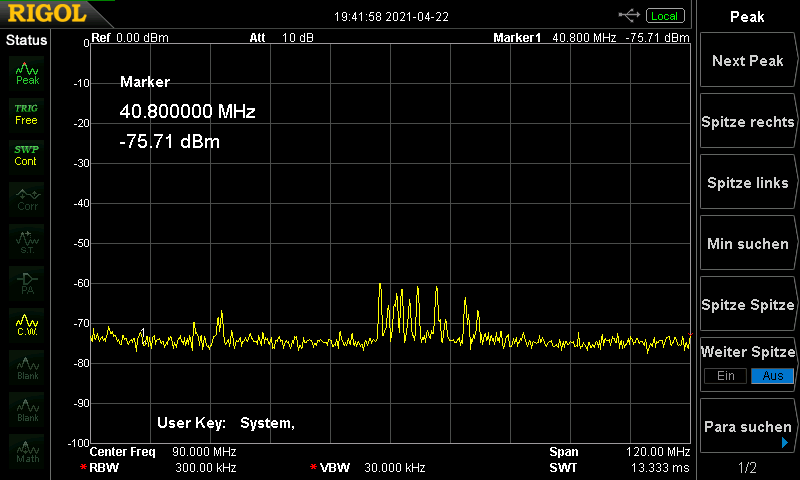The image size is (800, 480).
Task: Set Weiter Spitze to Aus
Action: pyautogui.click(x=772, y=376)
